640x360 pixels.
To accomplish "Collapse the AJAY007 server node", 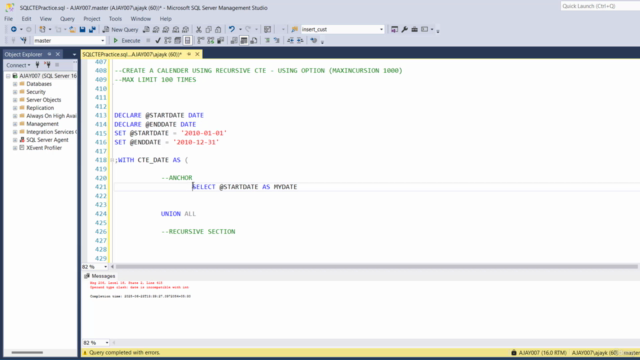I will (8, 76).
